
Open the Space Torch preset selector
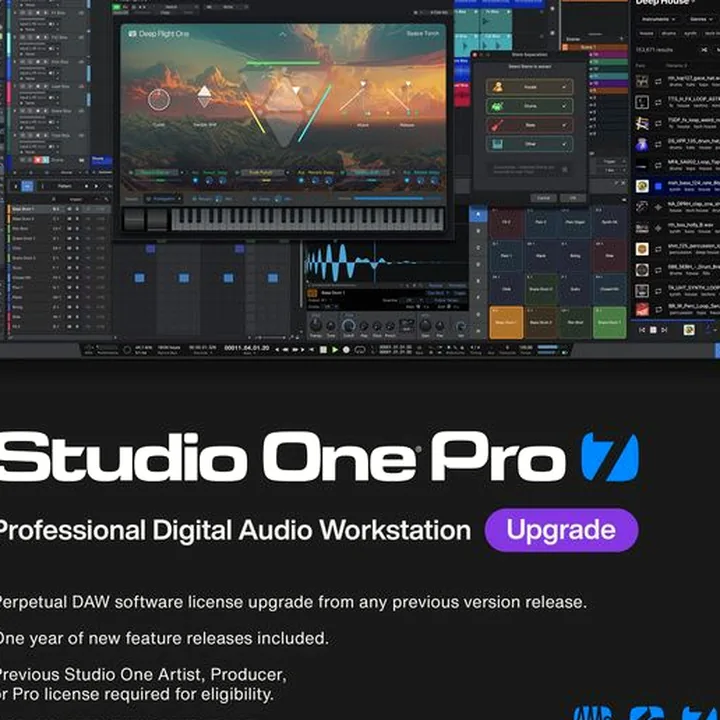[422, 34]
